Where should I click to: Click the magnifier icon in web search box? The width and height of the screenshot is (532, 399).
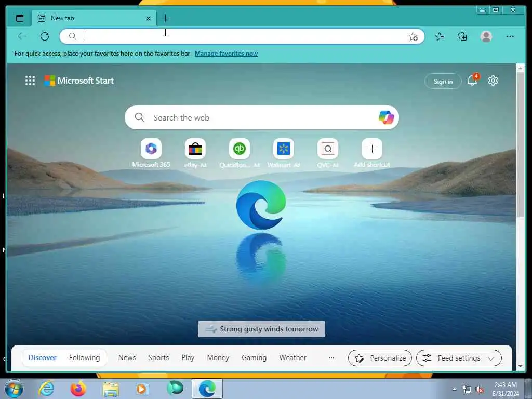tap(139, 117)
